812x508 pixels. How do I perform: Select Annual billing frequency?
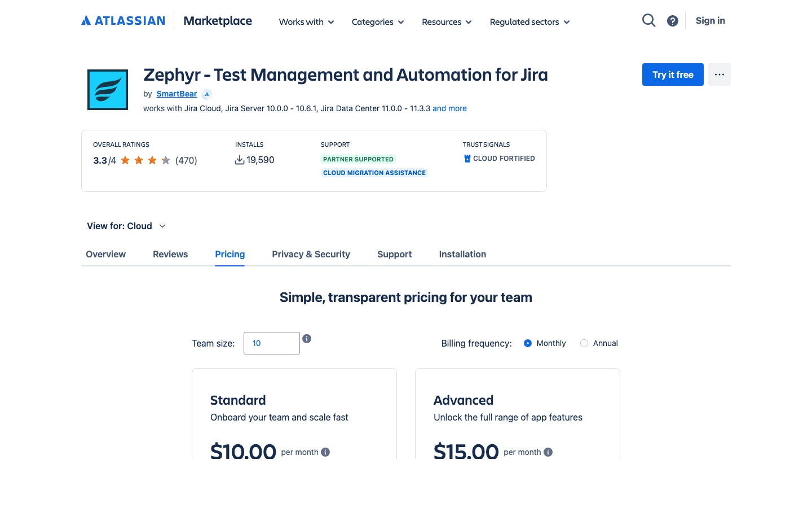point(584,343)
